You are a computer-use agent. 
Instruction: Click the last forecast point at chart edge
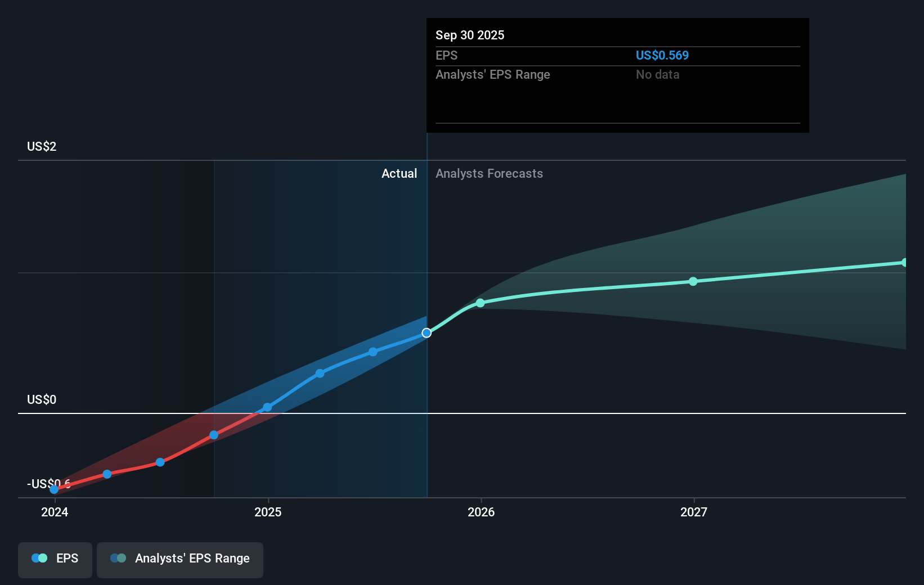tap(904, 262)
